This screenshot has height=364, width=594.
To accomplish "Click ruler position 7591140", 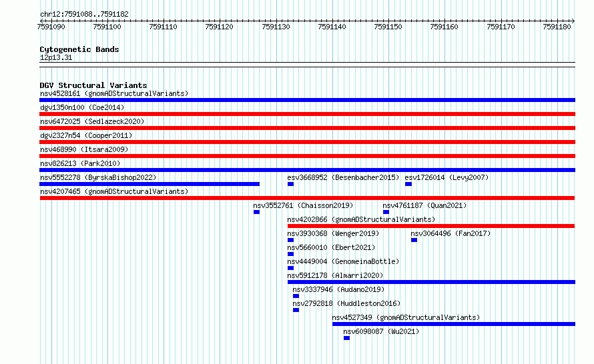I will click(332, 27).
